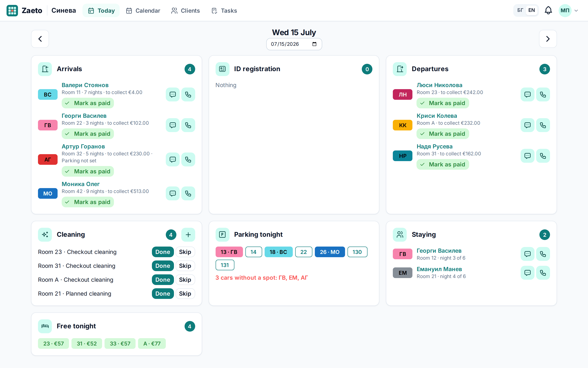Select free room 33 · €57 chip
The height and width of the screenshot is (368, 588).
pos(120,343)
